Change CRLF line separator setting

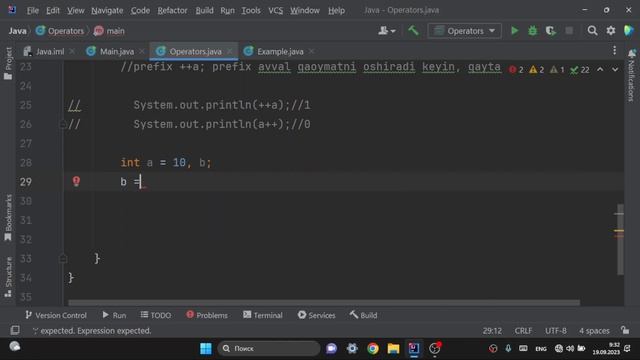coord(523,331)
